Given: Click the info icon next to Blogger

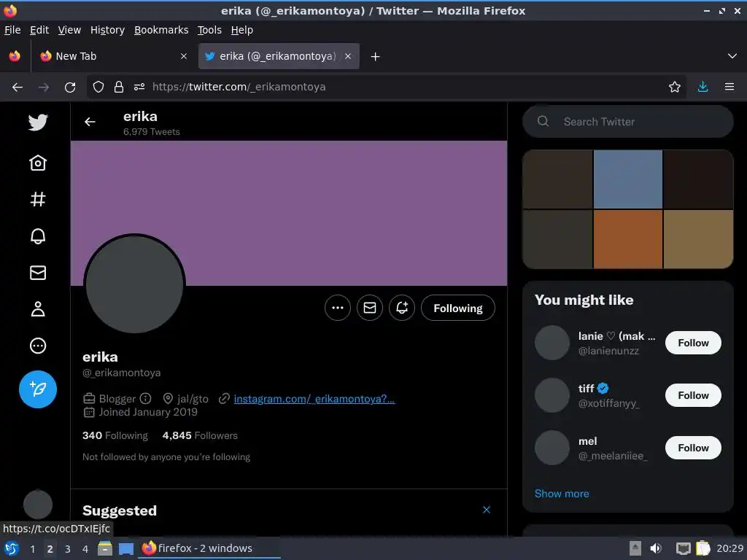Looking at the screenshot, I should point(145,399).
